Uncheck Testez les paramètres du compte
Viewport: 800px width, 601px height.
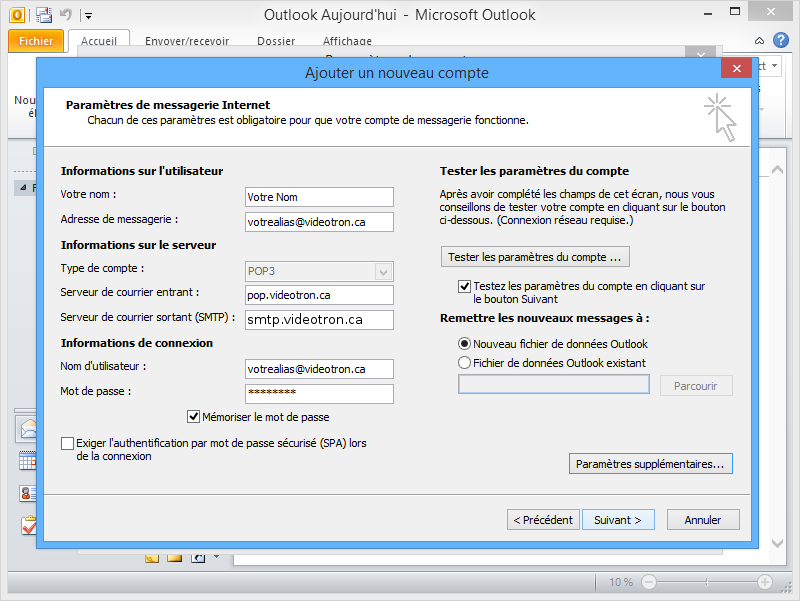464,285
